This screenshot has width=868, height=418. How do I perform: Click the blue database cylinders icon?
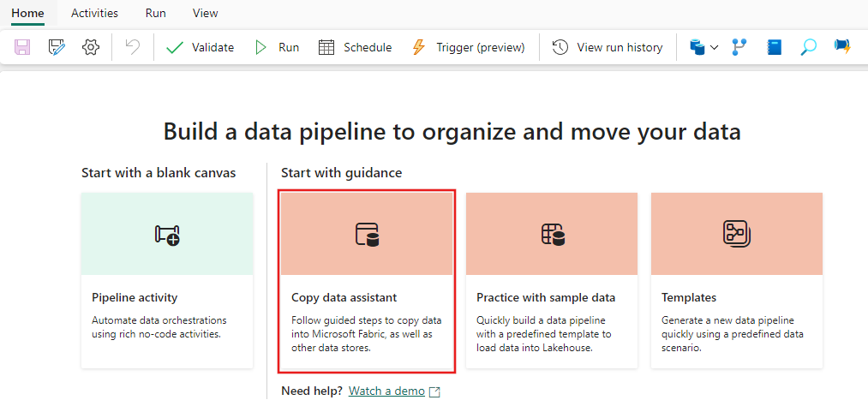click(x=697, y=48)
